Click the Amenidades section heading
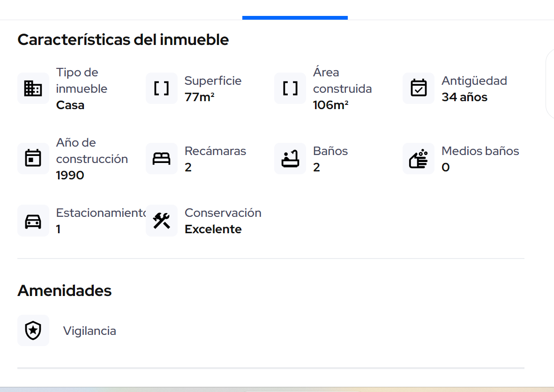The image size is (554, 392). pyautogui.click(x=64, y=290)
